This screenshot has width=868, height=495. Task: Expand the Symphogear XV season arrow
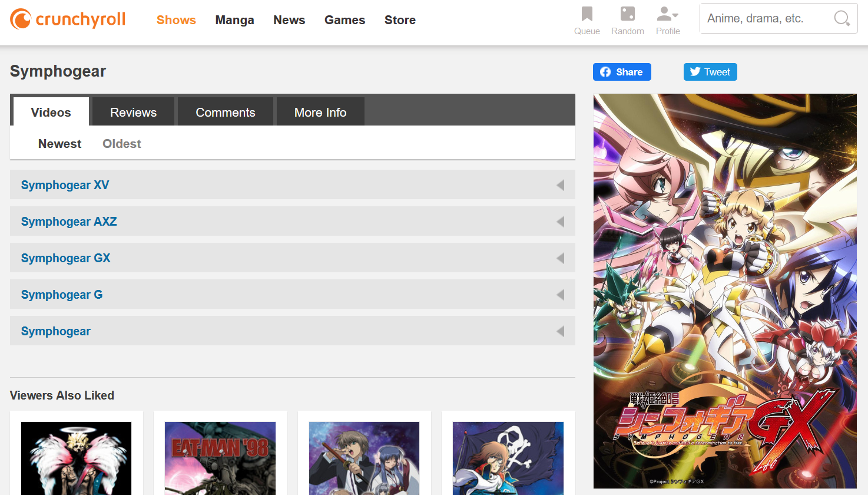pyautogui.click(x=561, y=185)
